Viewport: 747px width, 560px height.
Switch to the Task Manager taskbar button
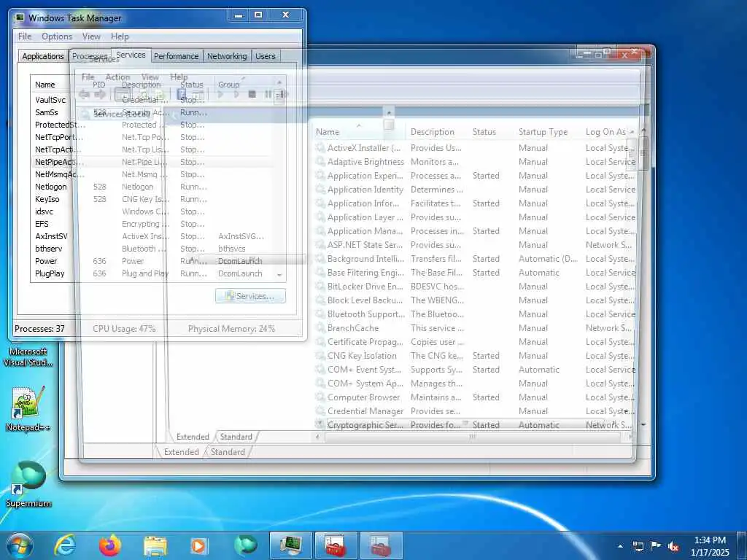[x=290, y=545]
